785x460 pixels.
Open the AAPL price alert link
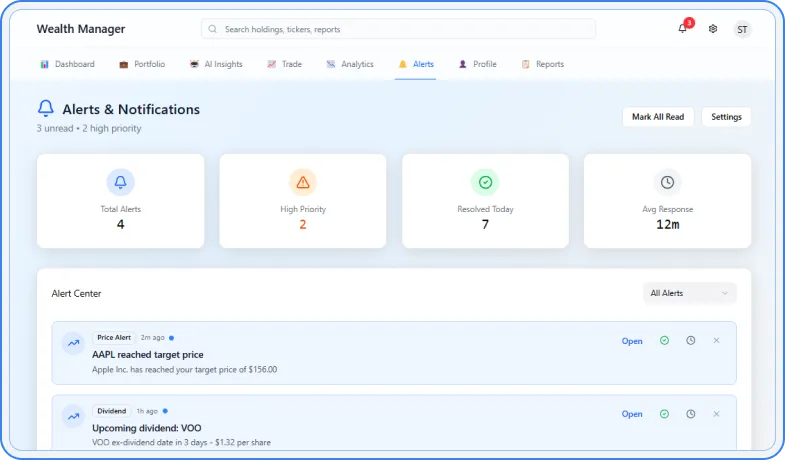[x=632, y=341]
